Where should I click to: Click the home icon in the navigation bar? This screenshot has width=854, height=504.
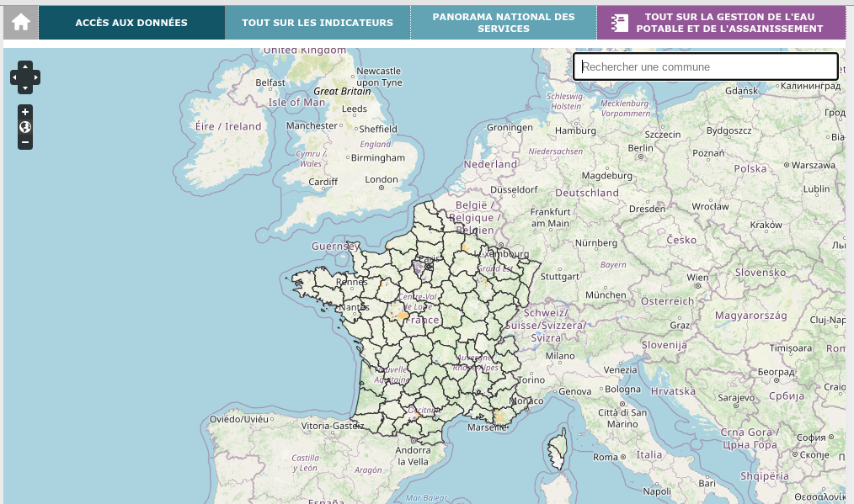pos(21,23)
